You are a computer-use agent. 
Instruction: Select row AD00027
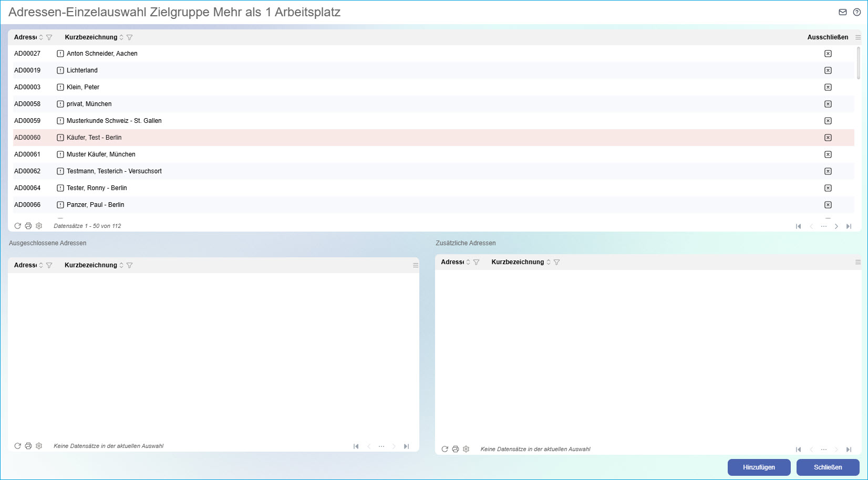tap(433, 54)
